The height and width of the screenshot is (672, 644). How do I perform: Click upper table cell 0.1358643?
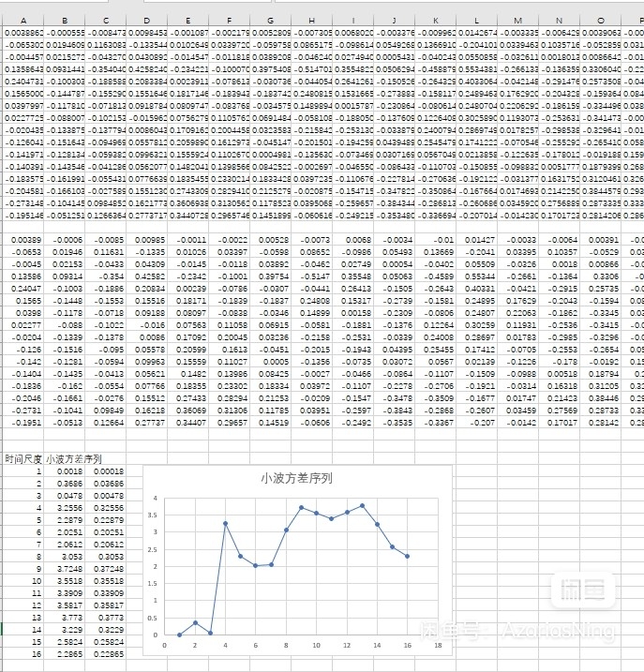(x=23, y=69)
